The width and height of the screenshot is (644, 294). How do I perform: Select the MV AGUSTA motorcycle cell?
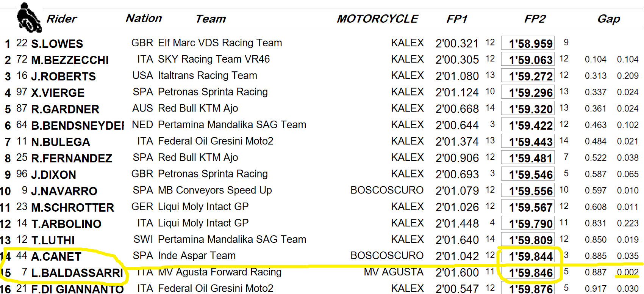click(394, 272)
